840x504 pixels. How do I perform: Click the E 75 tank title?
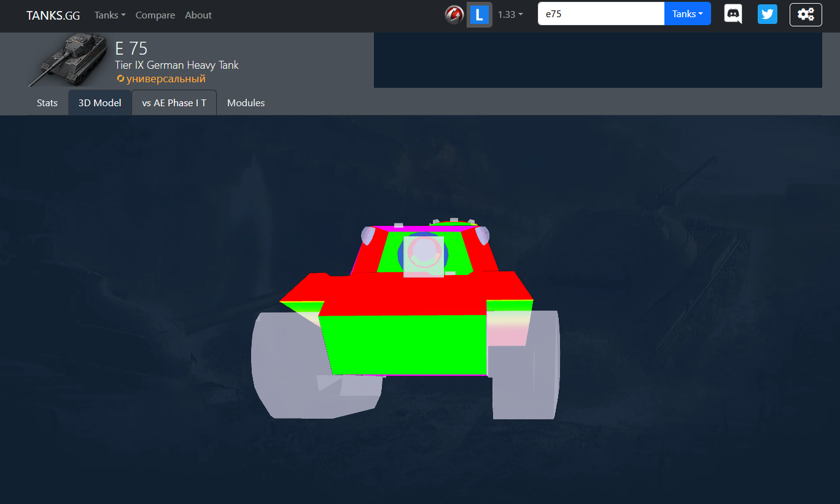tap(131, 48)
